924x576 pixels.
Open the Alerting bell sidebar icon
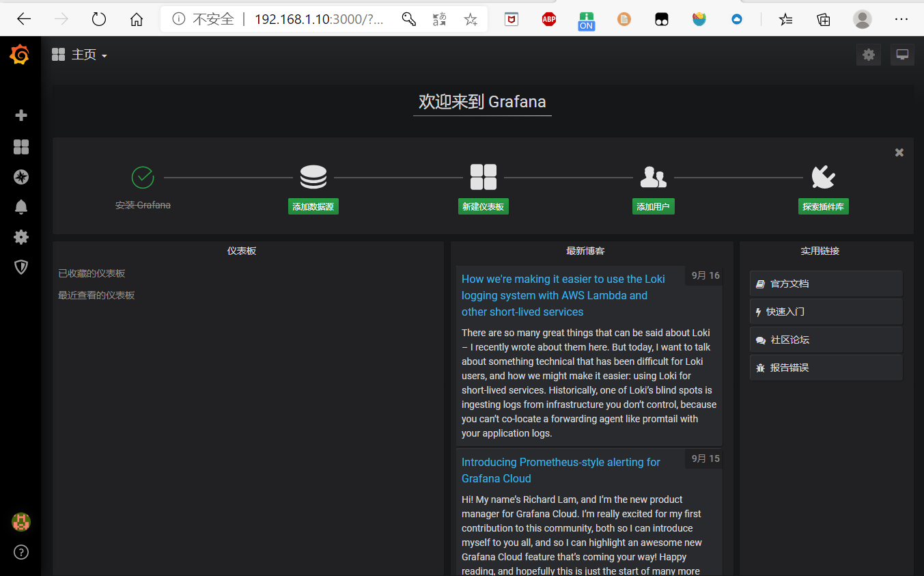[21, 207]
